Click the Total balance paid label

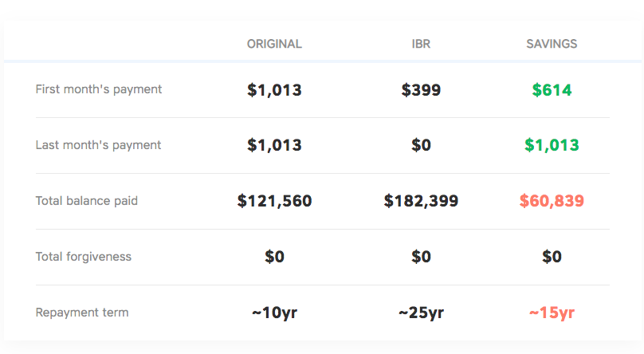click(87, 201)
